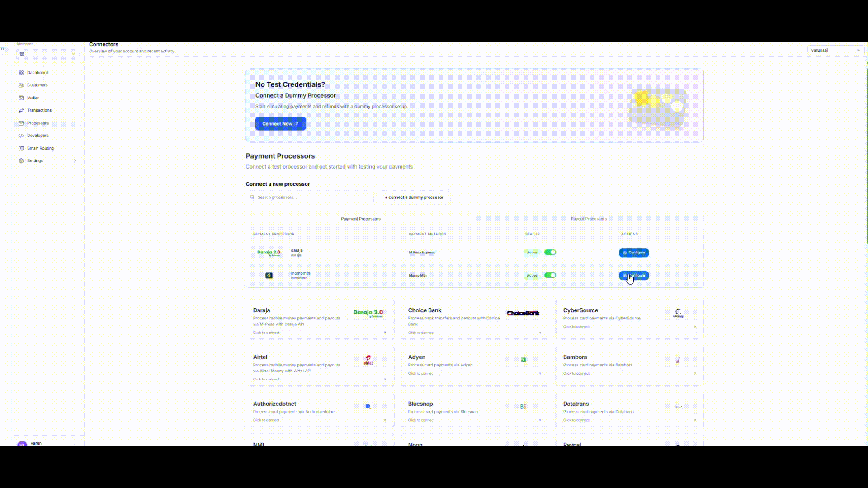Viewport: 868px width, 488px height.
Task: Click the Transactions arrows icon
Action: 21,110
